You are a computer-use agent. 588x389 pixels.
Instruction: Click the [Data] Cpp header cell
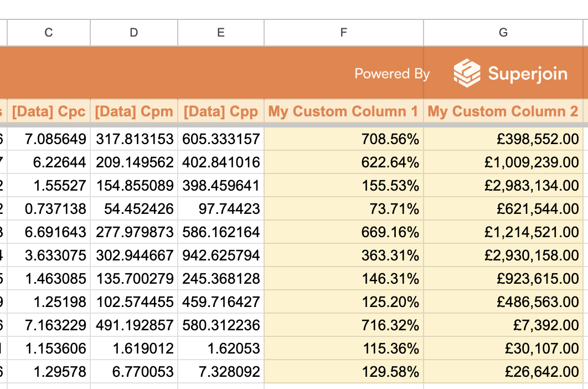coord(221,111)
